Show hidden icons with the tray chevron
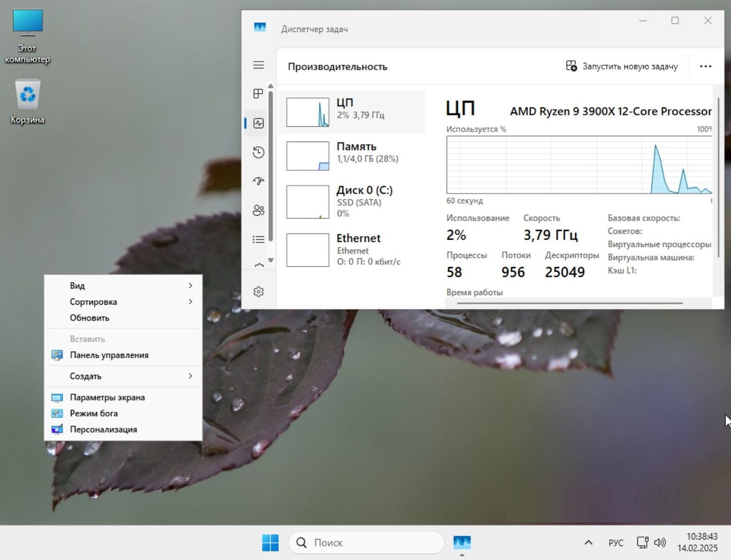 pos(588,543)
